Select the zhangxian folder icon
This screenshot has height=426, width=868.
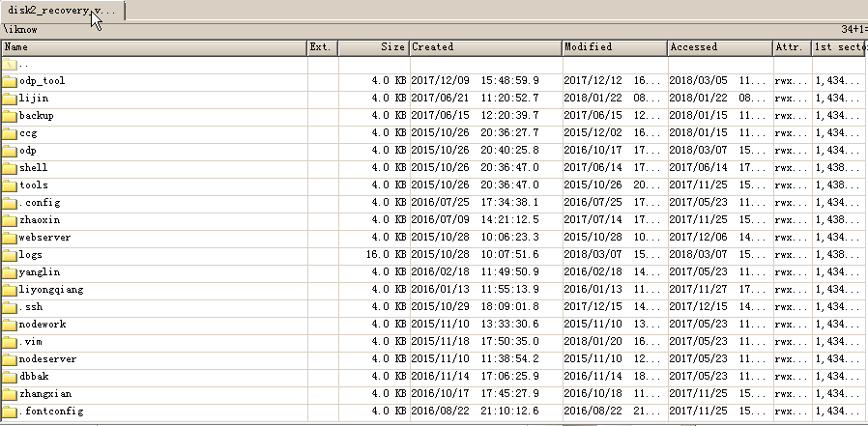pos(10,394)
